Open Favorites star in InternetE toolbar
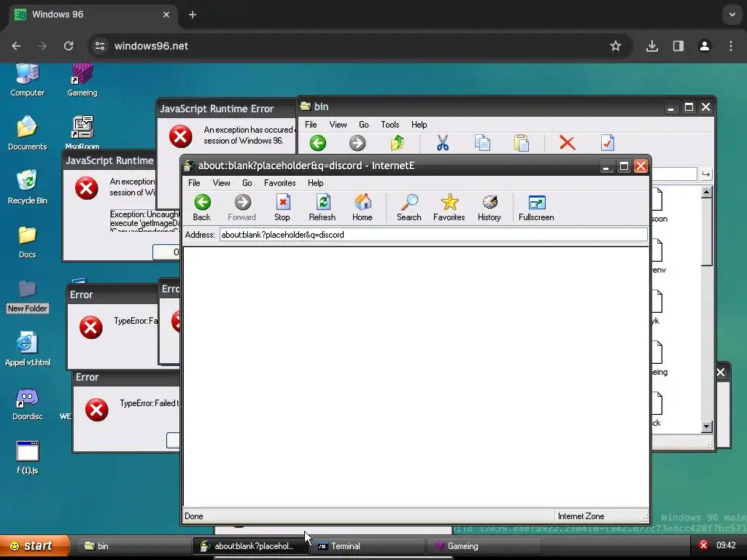Viewport: 747px width, 560px height. (449, 208)
